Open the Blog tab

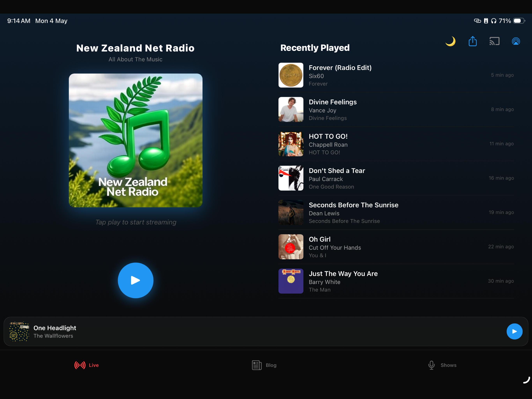pos(264,365)
